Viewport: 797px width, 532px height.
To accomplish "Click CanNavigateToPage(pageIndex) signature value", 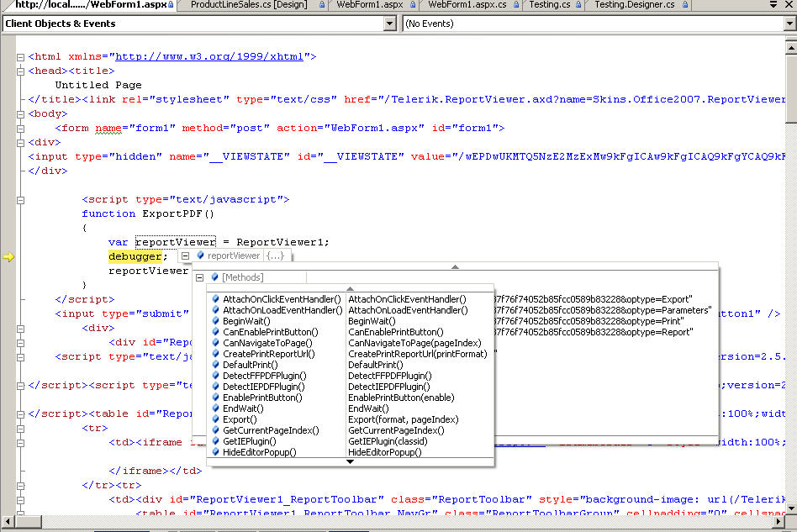I will (x=414, y=343).
